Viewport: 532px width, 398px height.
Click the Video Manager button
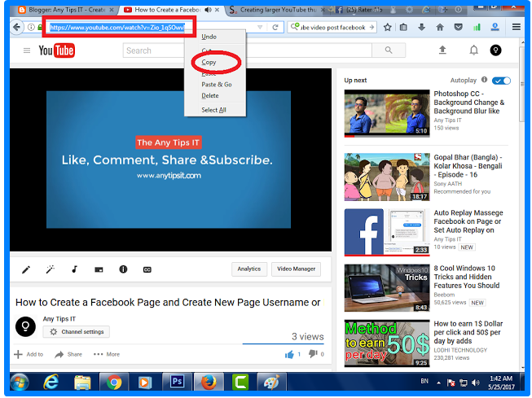click(296, 269)
